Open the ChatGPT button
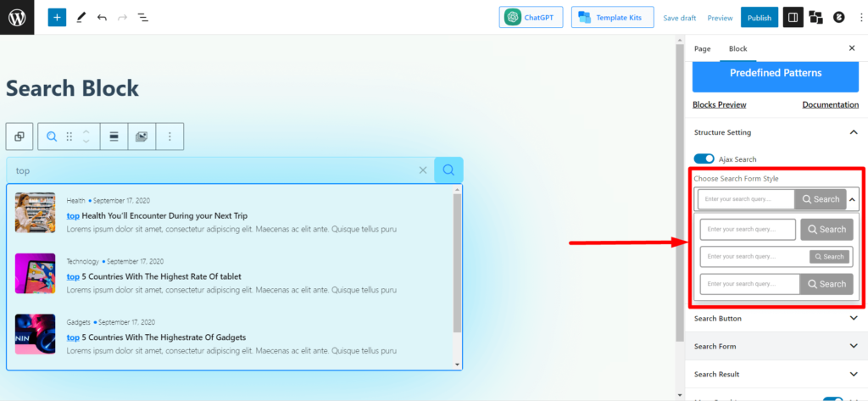 [x=531, y=17]
